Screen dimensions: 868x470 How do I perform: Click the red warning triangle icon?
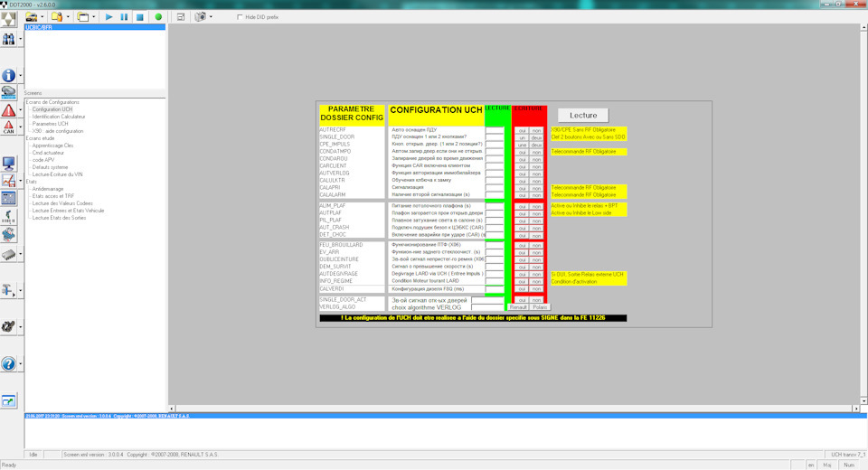[8, 110]
